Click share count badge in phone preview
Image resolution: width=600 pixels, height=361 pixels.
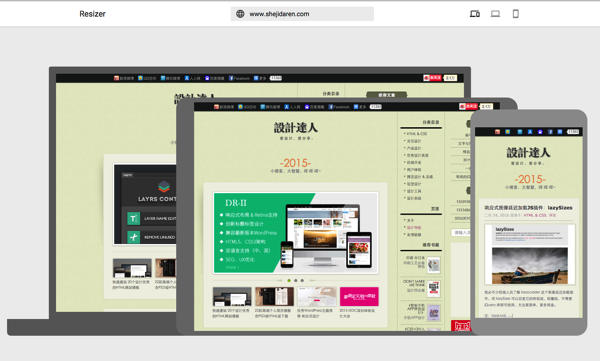pos(573,132)
